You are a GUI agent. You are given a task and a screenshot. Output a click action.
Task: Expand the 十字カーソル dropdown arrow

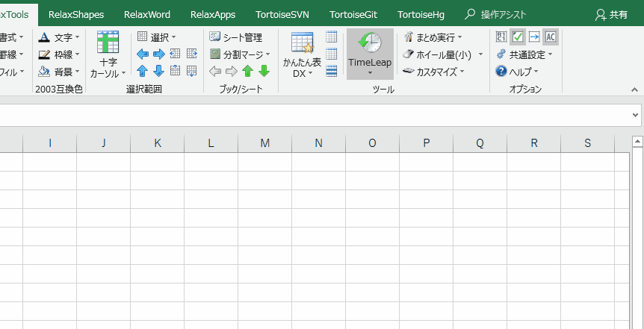[x=123, y=75]
